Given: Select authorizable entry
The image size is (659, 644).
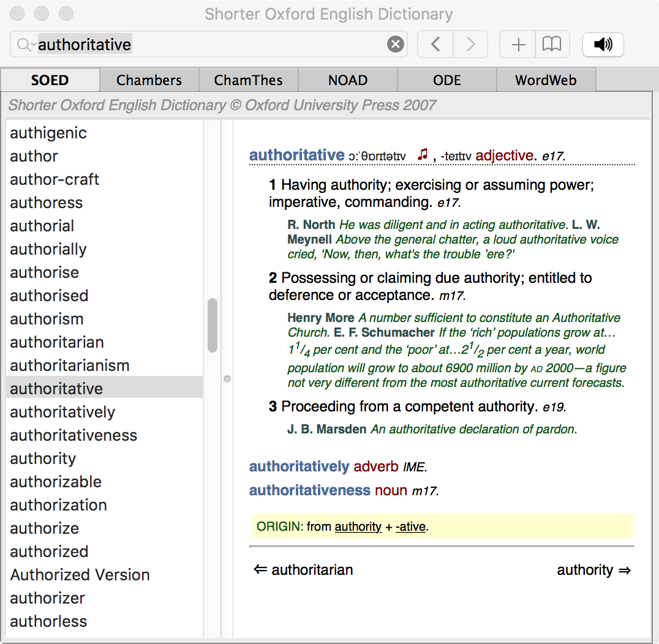Looking at the screenshot, I should point(104,482).
